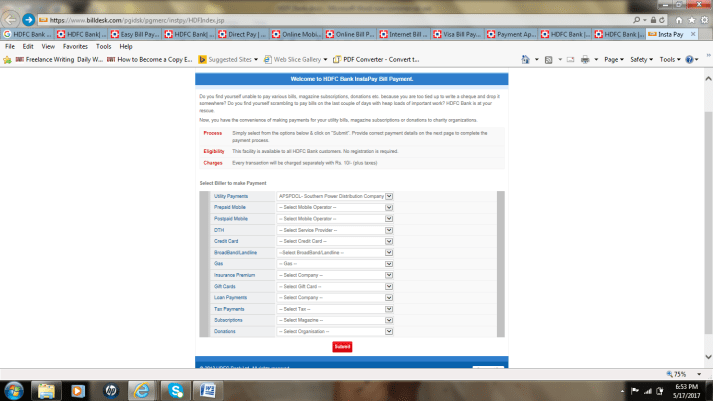The width and height of the screenshot is (713, 401).
Task: Click the Refresh page icon
Action: [662, 20]
